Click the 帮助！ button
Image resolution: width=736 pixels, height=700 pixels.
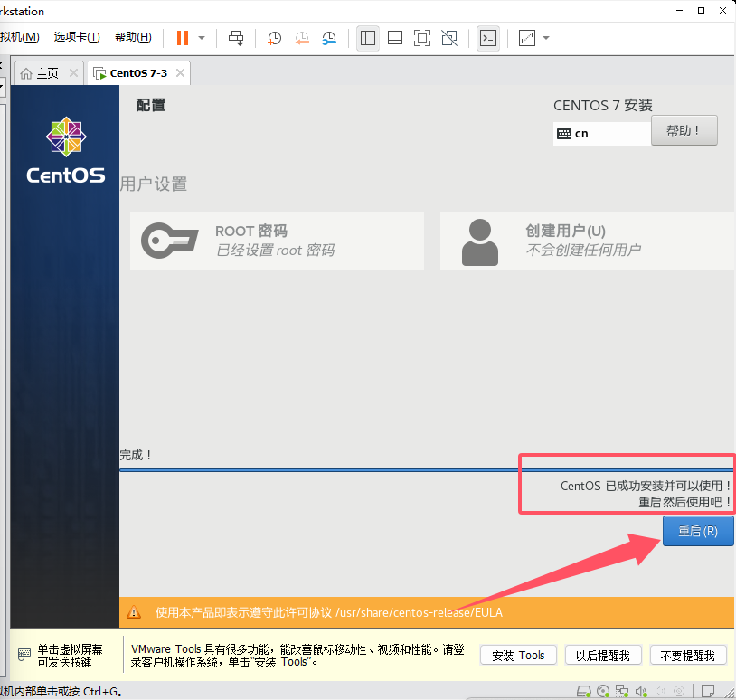pyautogui.click(x=684, y=130)
